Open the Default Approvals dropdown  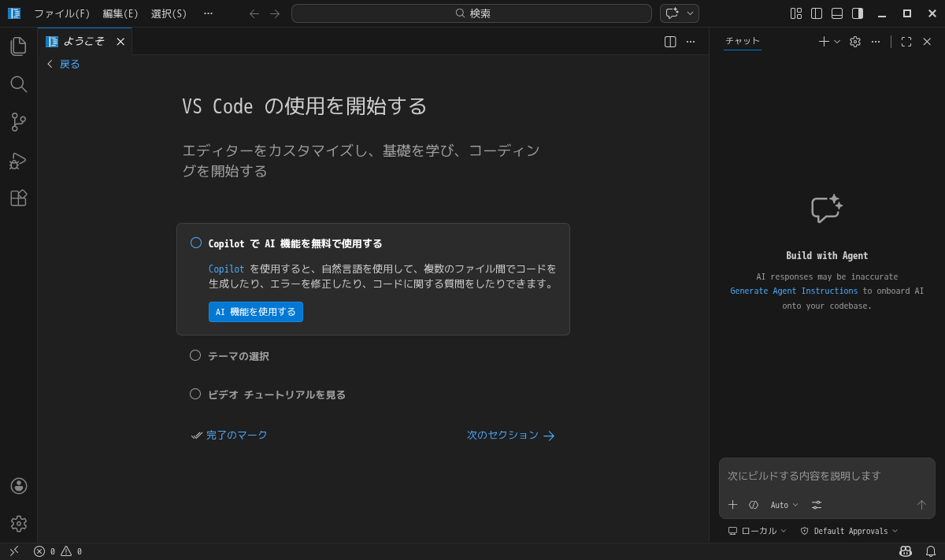tap(849, 531)
